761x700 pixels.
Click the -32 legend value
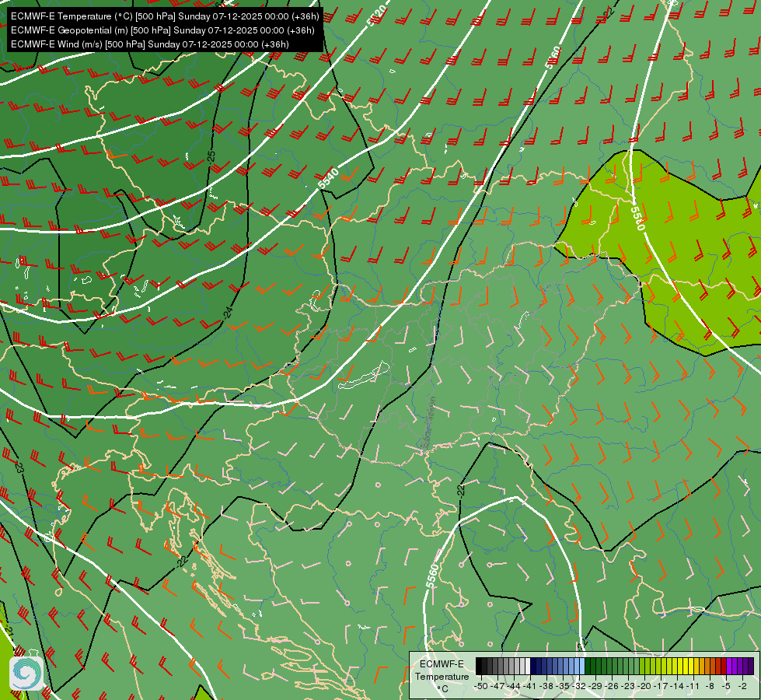click(579, 687)
